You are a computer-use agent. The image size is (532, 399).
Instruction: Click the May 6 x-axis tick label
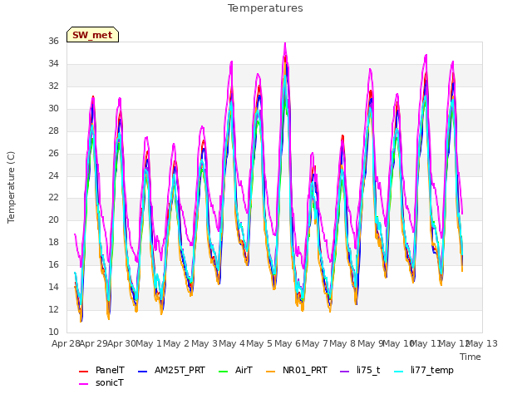tap(288, 343)
